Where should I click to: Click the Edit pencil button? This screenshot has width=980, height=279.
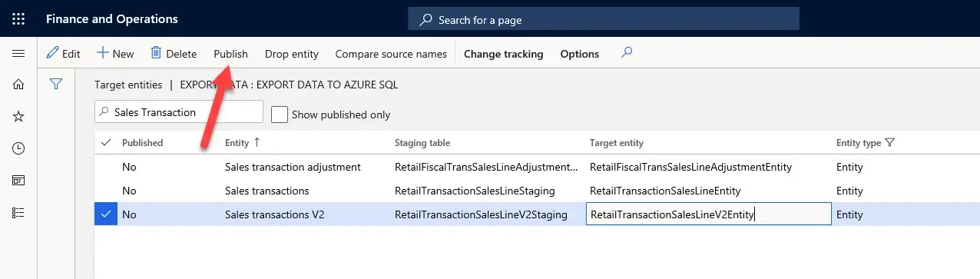(x=63, y=54)
